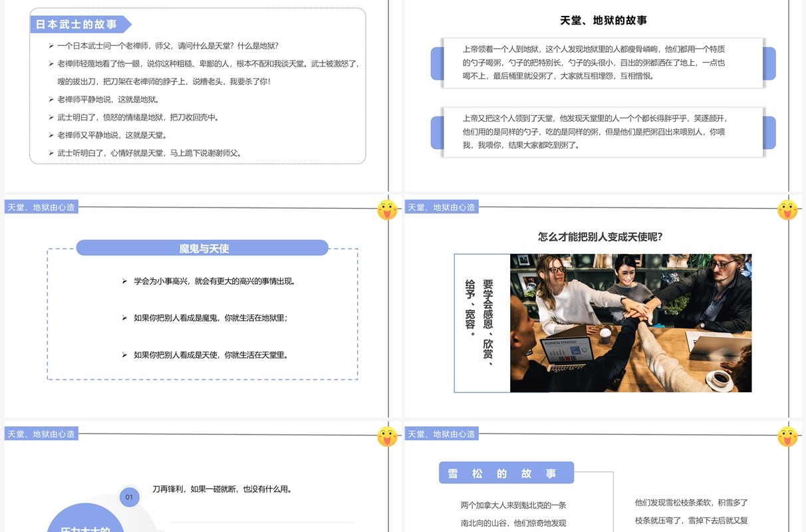Viewport: 806px width, 532px height.
Task: Click the text 刀再锋利，如果一碰就断
Action: [x=222, y=489]
